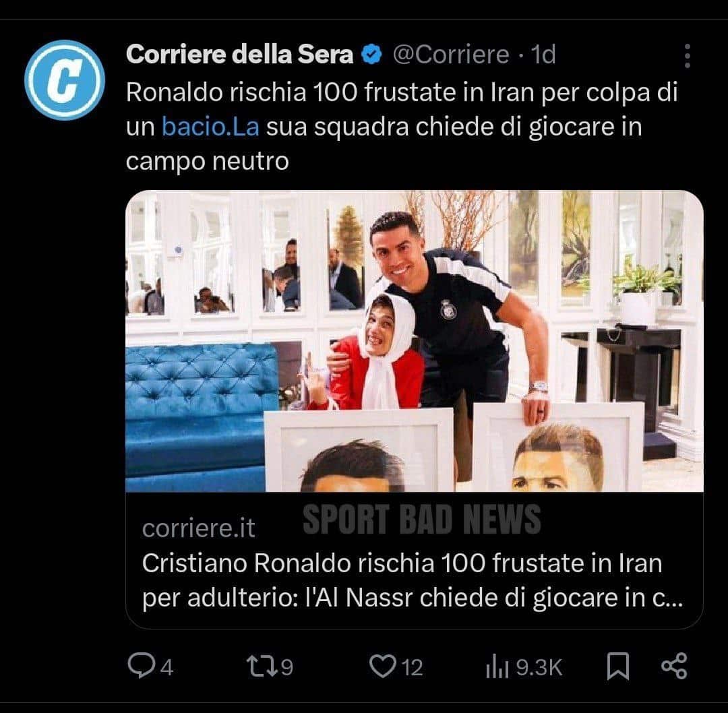Click the share icon
This screenshot has width=728, height=713.
coord(674,666)
